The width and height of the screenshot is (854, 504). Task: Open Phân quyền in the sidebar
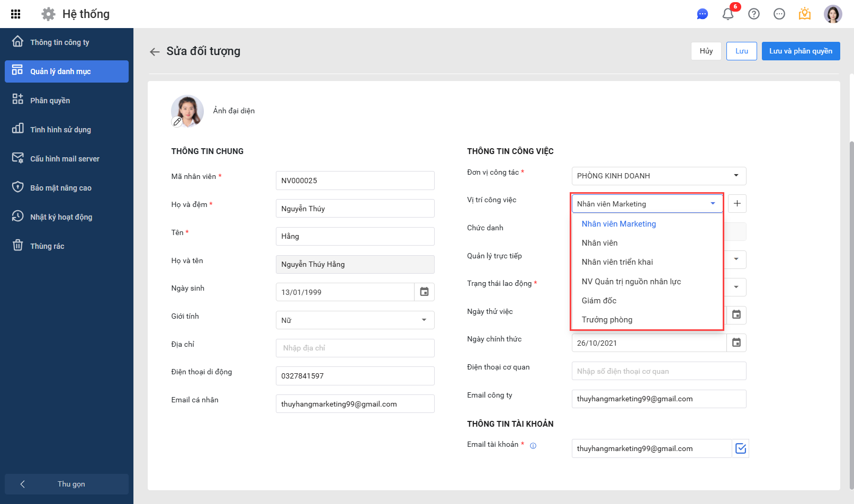pos(67,101)
